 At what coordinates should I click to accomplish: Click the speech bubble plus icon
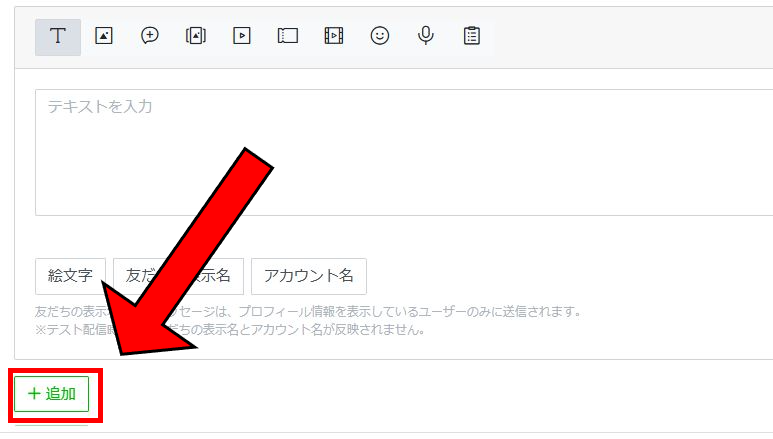(x=150, y=36)
